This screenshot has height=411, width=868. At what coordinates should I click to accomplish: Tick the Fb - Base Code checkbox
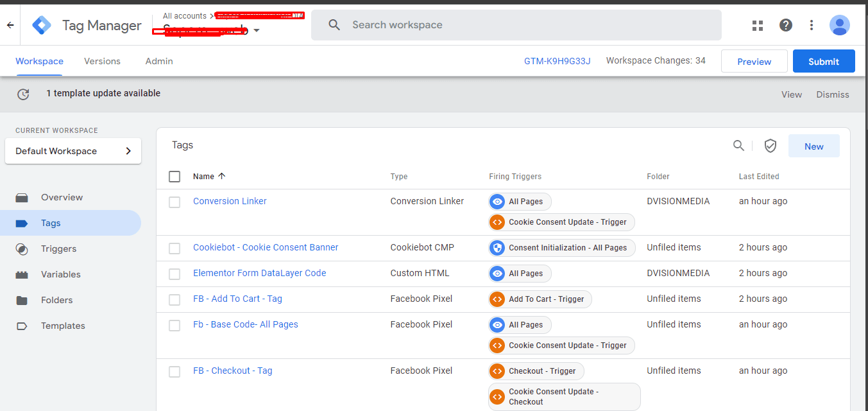pos(174,326)
